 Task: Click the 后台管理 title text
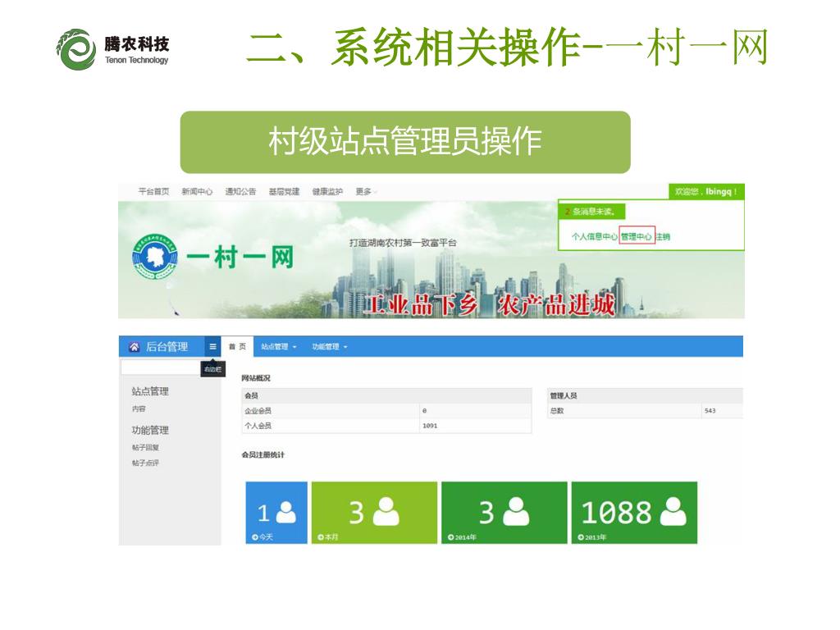click(167, 347)
